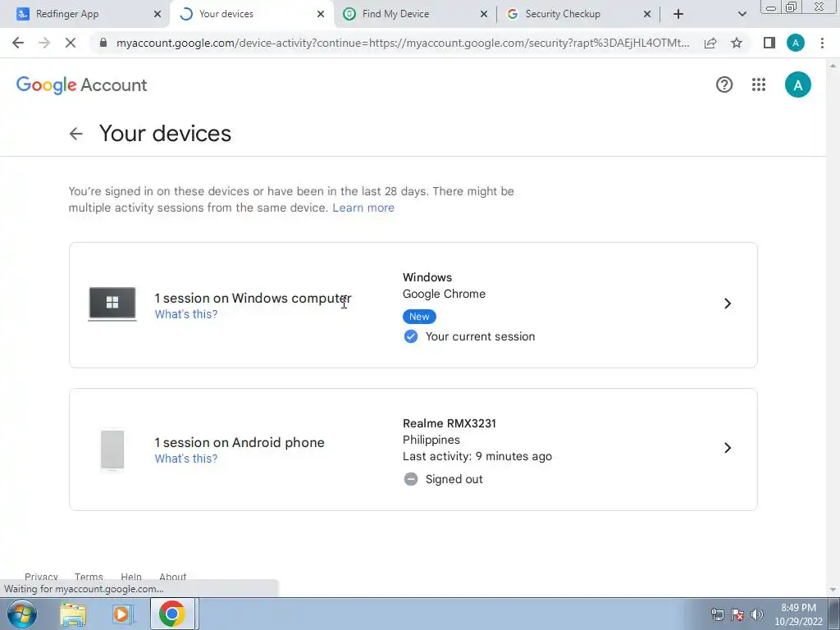Open the volume control in system tray
This screenshot has width=840, height=630.
(x=757, y=614)
